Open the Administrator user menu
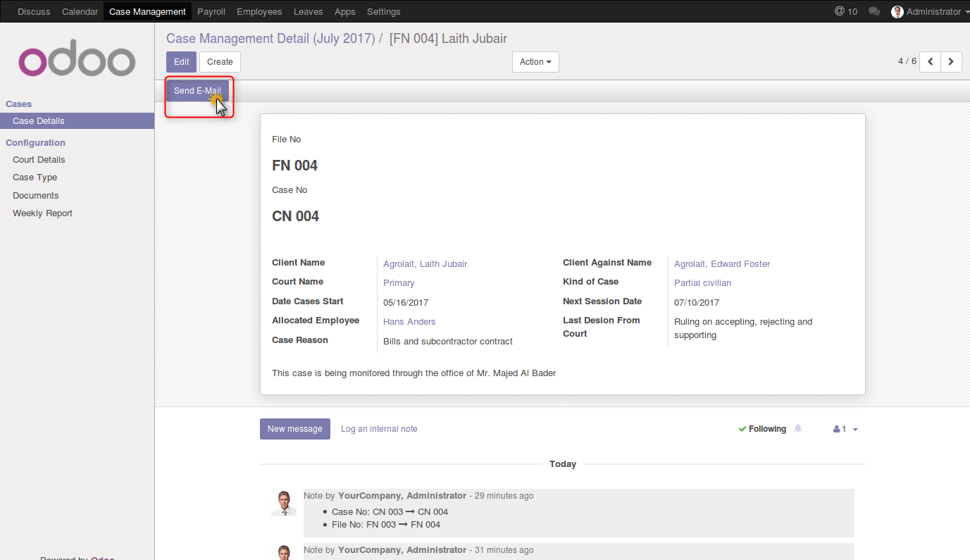The width and height of the screenshot is (970, 560). pos(928,11)
